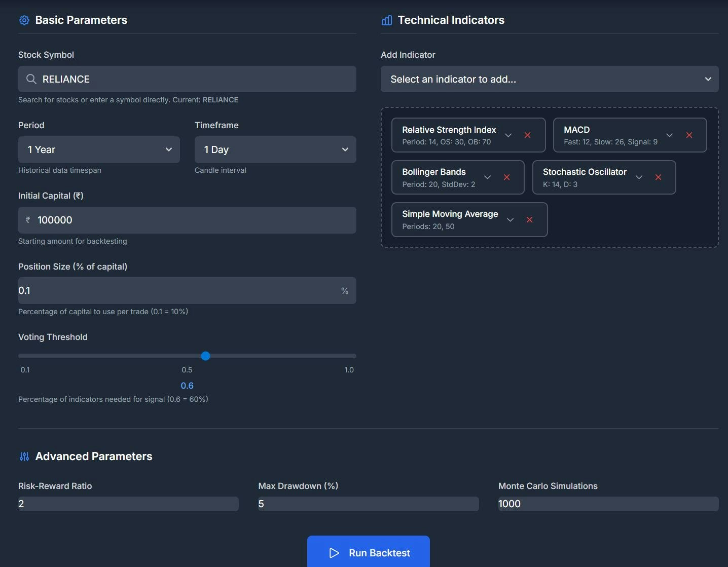Click the play icon on Run Backtest

[334, 553]
